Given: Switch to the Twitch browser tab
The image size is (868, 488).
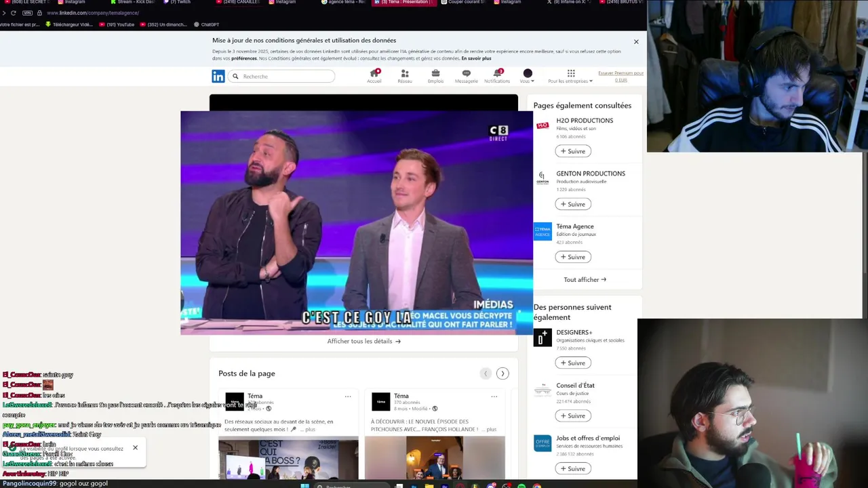Looking at the screenshot, I should pyautogui.click(x=178, y=3).
